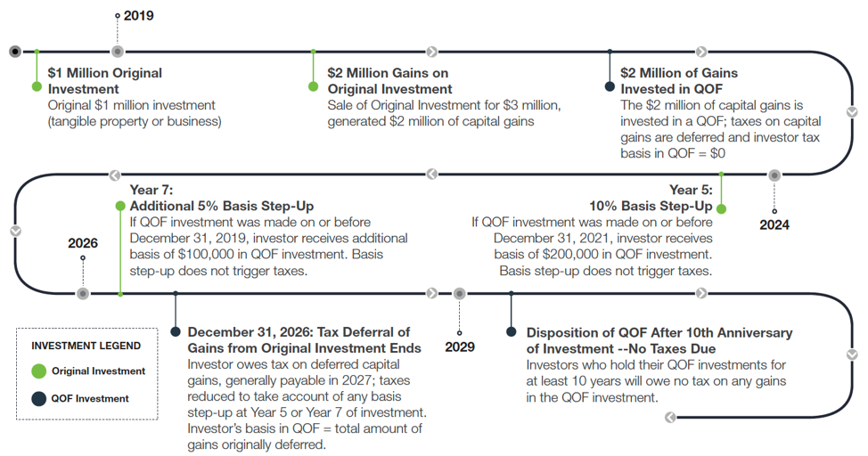Open the "Additional 5% Basis Step-Up" heading
This screenshot has height=456, width=868.
222,207
